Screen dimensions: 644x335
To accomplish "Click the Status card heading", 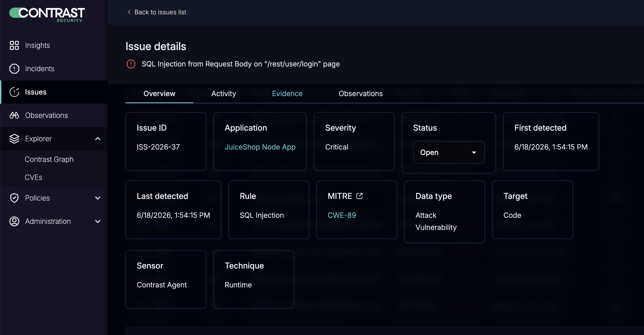I will [425, 128].
